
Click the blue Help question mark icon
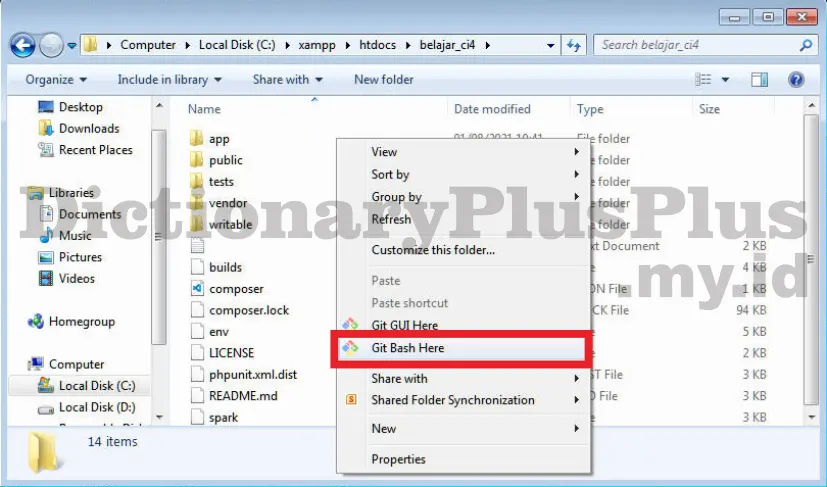tap(796, 80)
